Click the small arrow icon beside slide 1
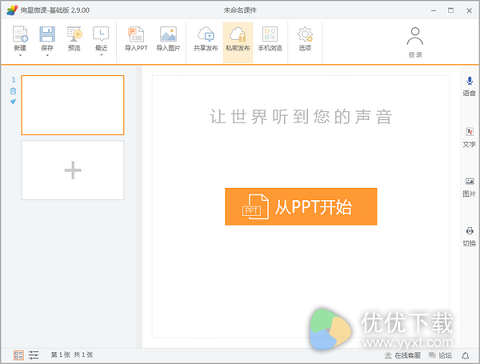The image size is (480, 364). click(x=13, y=101)
